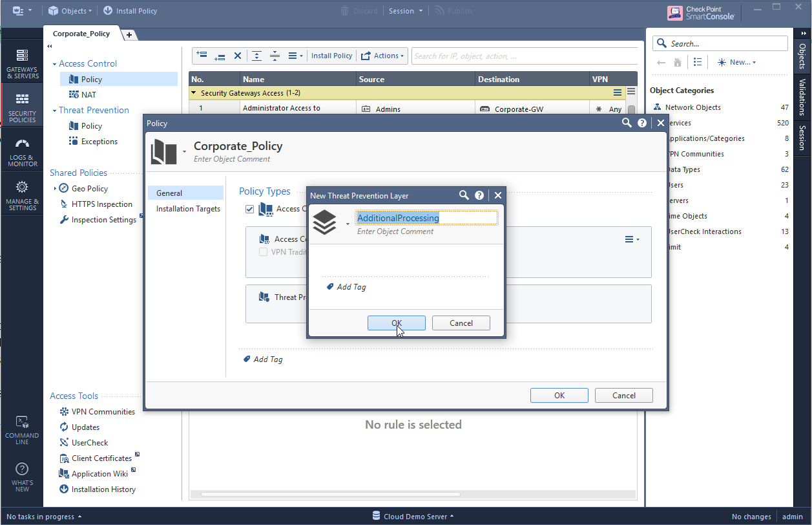The image size is (812, 525).
Task: Click Objects panel Search field
Action: [720, 43]
